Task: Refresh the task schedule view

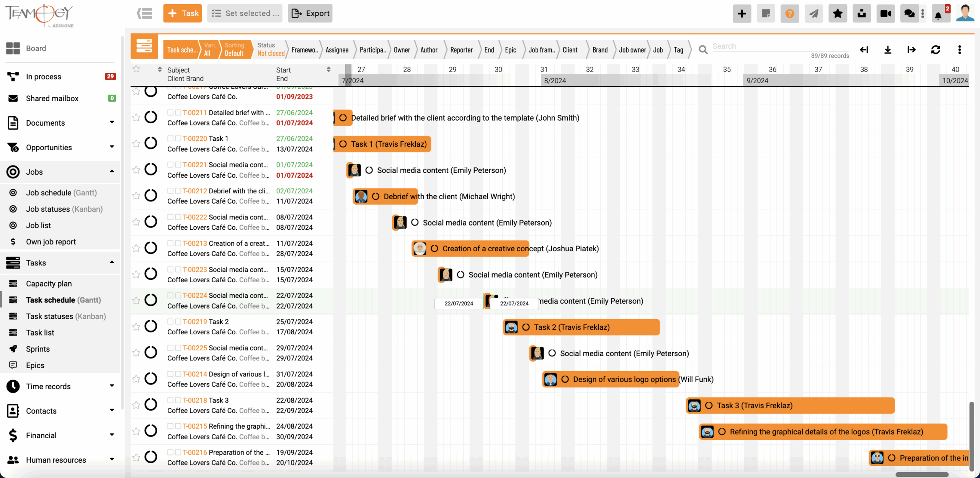Action: 936,50
